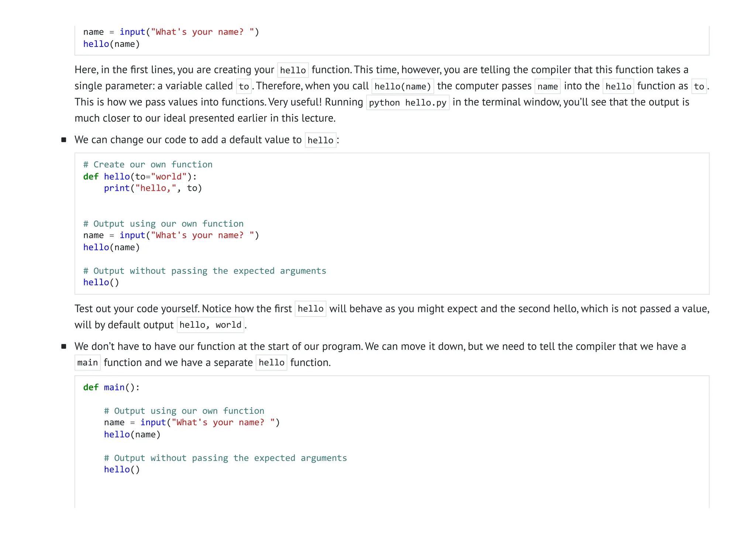
Task: Click 'hello()' in the second code block
Action: pyautogui.click(x=101, y=282)
